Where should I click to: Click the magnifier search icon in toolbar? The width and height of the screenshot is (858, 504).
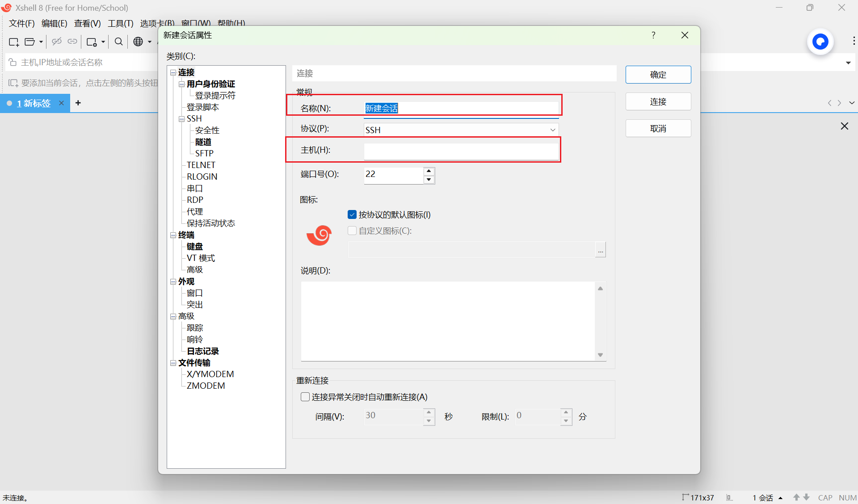(118, 42)
